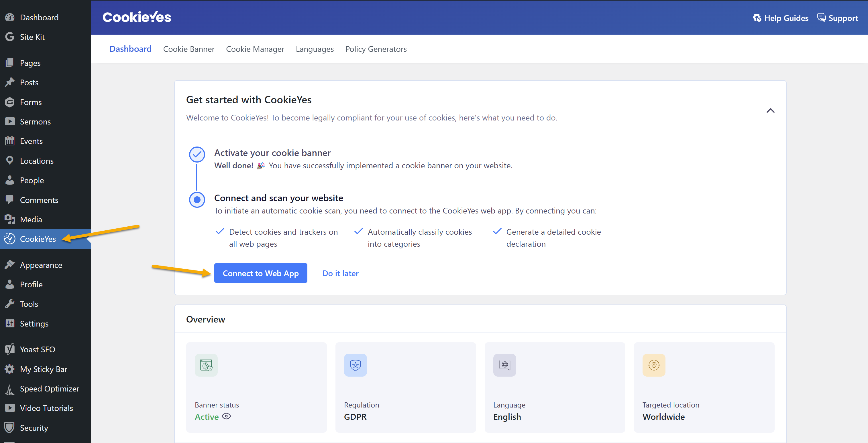Open Support chat icon in header
The image size is (868, 443).
pos(821,18)
